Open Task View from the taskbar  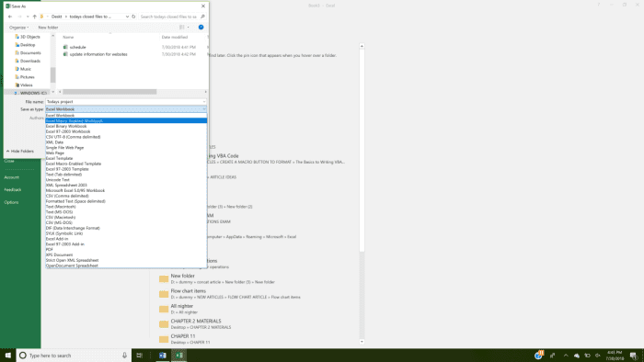click(x=139, y=355)
